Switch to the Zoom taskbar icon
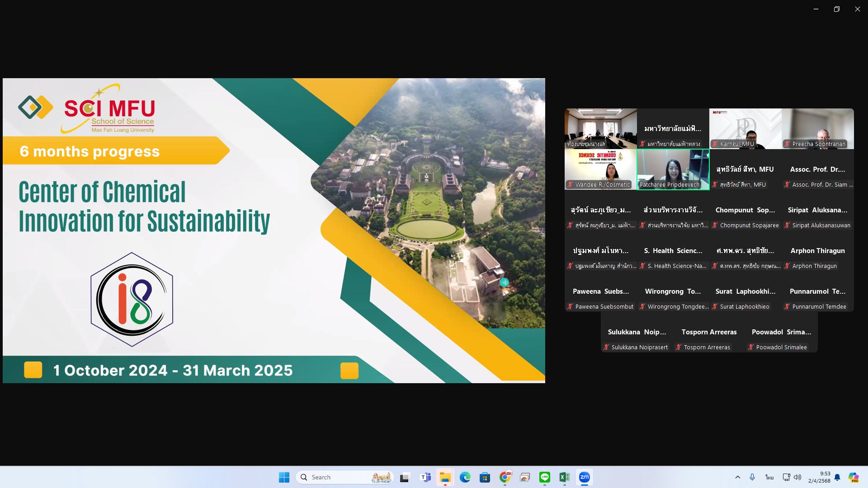 point(585,477)
